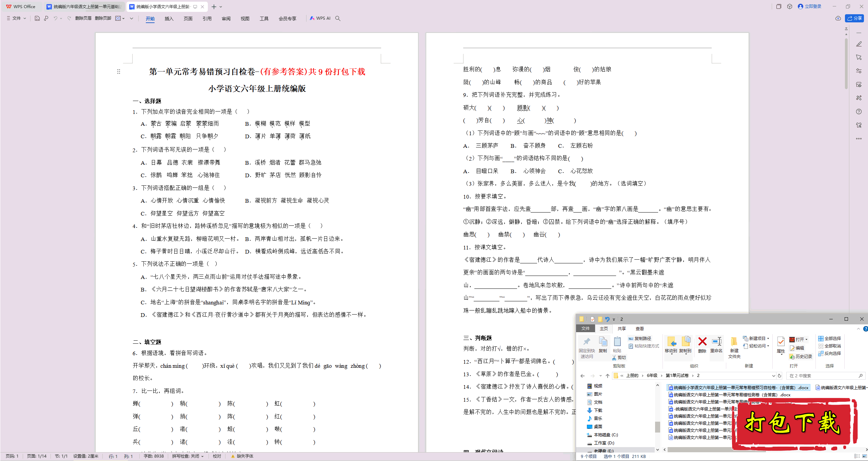Toggle presentation mode icon on active document tab
The width and height of the screenshot is (868, 461).
[195, 6]
